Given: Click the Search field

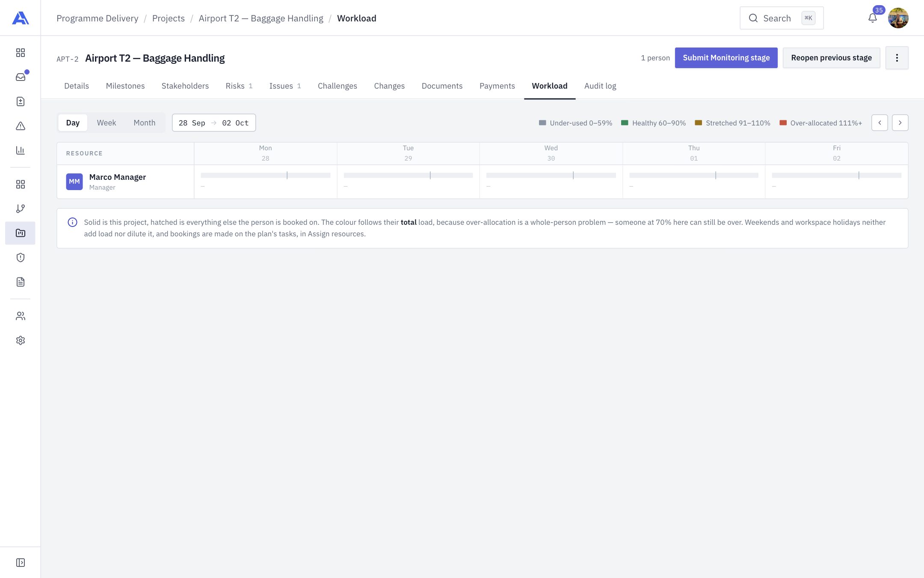Looking at the screenshot, I should click(782, 18).
